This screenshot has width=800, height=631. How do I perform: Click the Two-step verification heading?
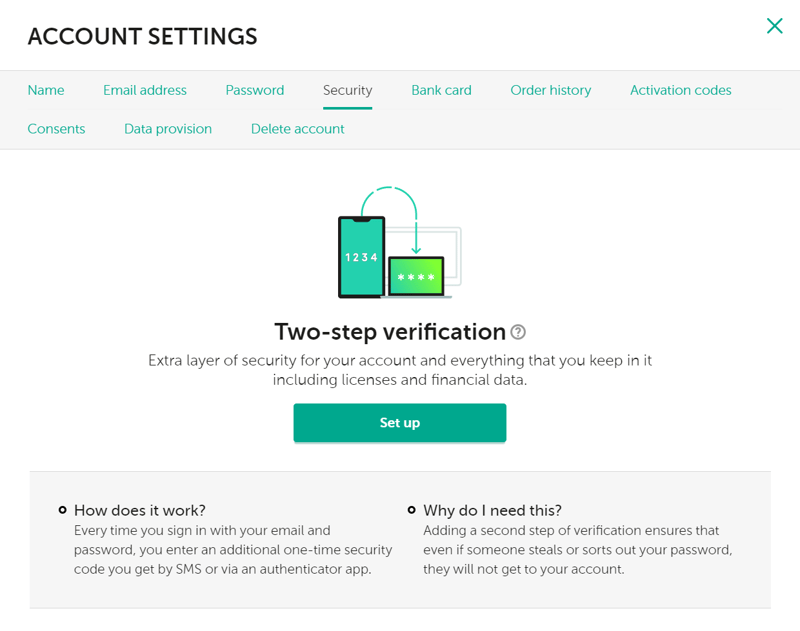pos(390,332)
